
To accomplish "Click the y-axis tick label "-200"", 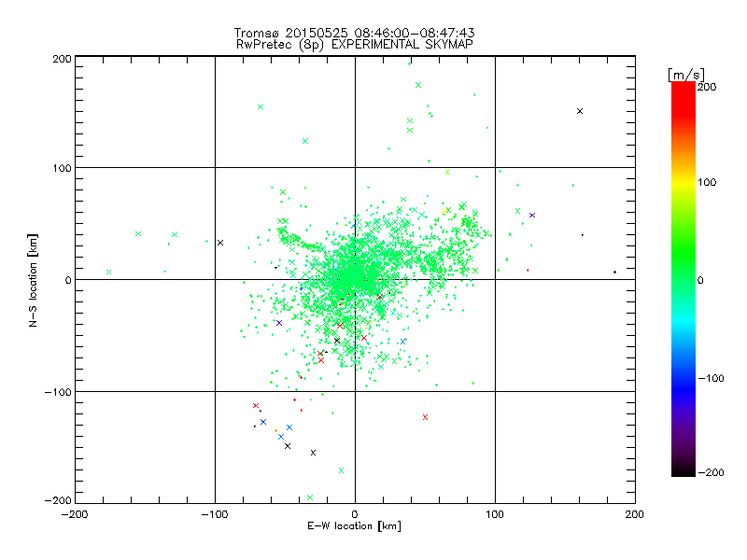I will pyautogui.click(x=58, y=501).
